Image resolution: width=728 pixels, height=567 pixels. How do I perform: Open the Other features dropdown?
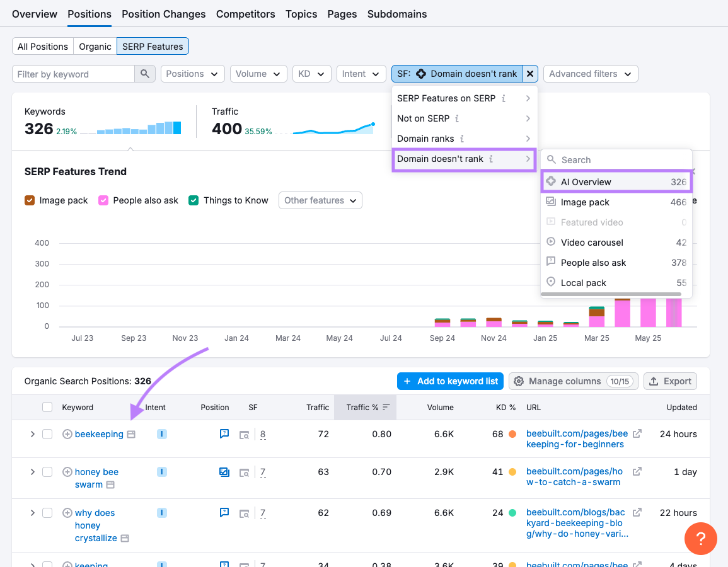(320, 200)
